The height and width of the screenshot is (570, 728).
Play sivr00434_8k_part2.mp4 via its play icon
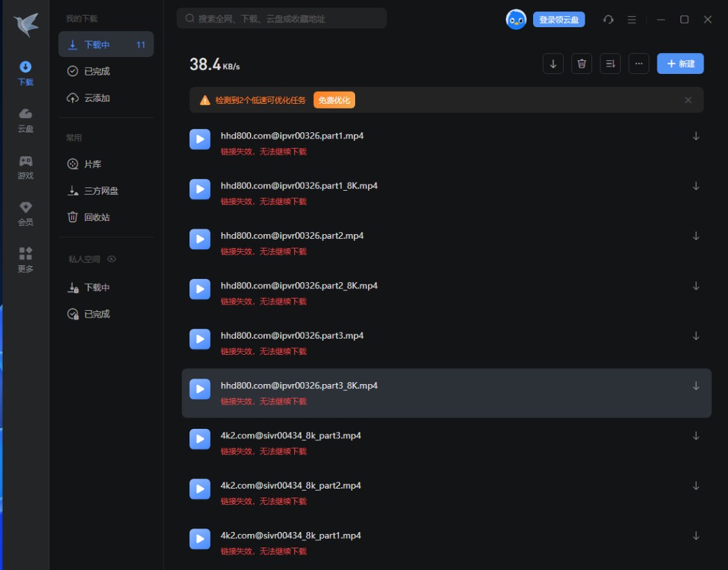tap(200, 489)
